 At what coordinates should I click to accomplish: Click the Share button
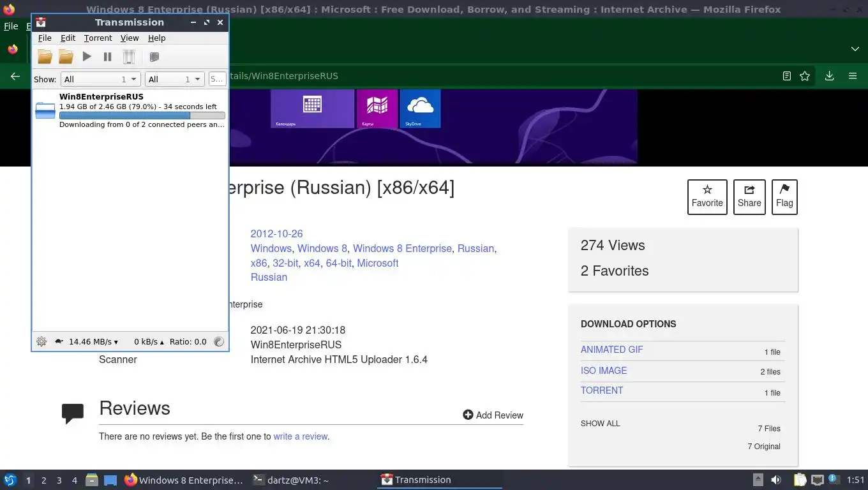749,197
